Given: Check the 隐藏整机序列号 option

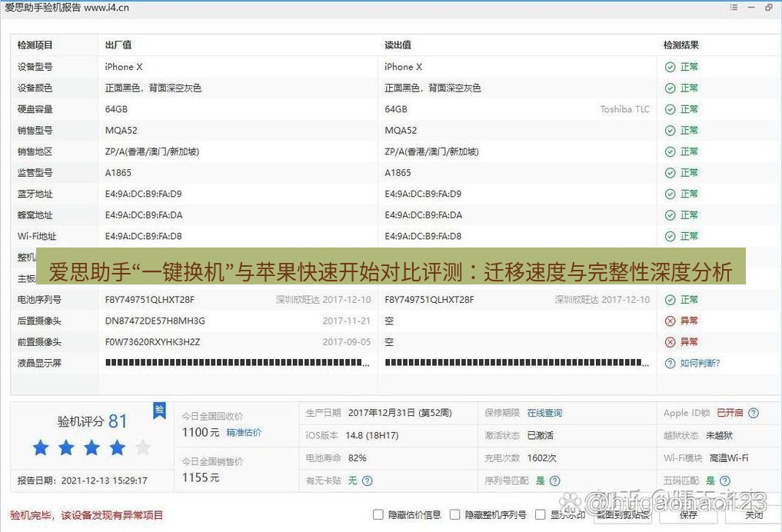Looking at the screenshot, I should pos(454,517).
